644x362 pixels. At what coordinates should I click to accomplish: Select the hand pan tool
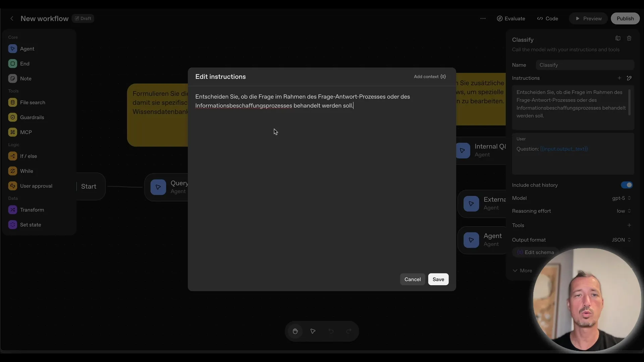point(295,331)
